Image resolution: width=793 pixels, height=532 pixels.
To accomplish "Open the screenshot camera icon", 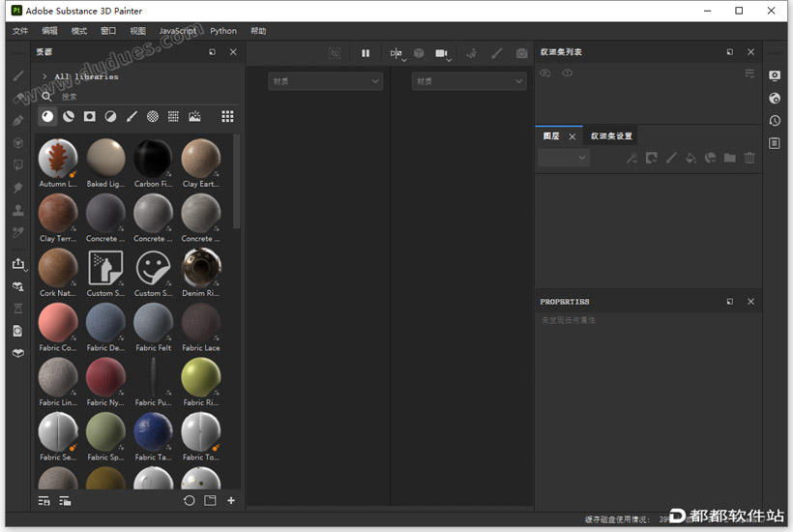I will click(x=521, y=53).
